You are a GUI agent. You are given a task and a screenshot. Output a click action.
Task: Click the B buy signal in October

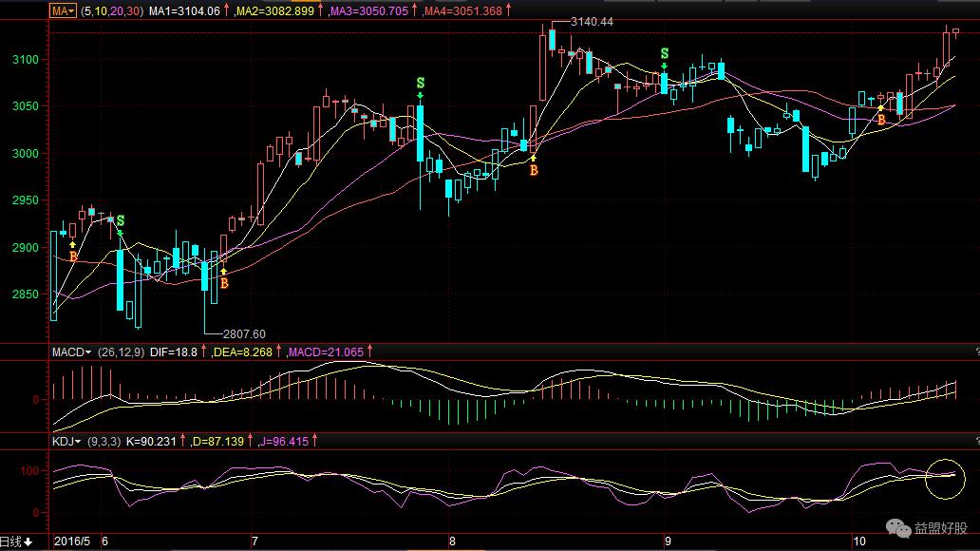tap(880, 120)
